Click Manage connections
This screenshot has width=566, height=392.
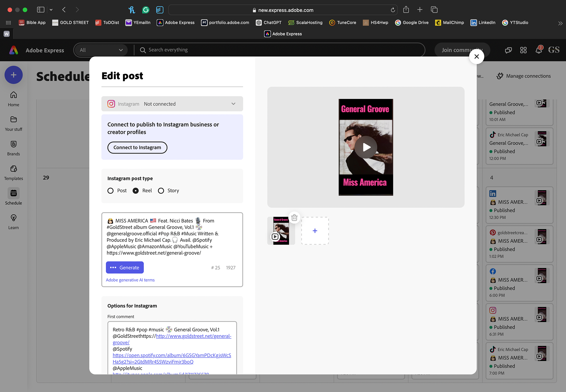point(524,76)
